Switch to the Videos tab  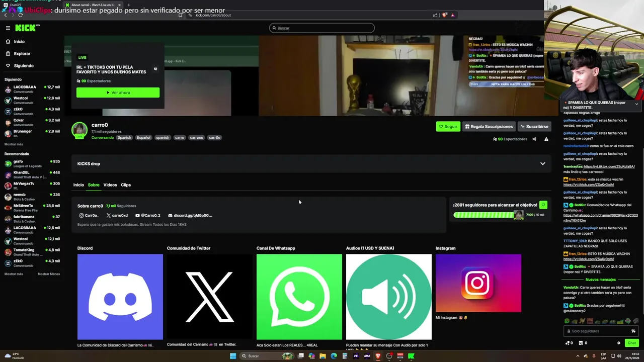(110, 185)
